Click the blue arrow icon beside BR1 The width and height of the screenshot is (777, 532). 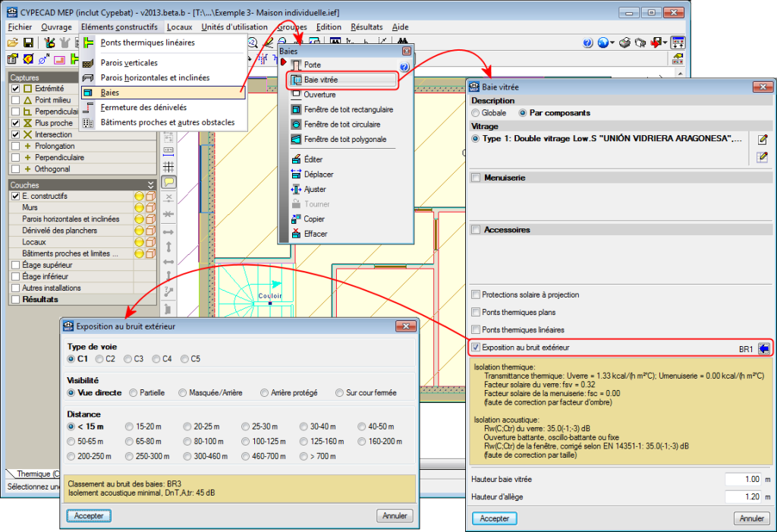[x=763, y=348]
